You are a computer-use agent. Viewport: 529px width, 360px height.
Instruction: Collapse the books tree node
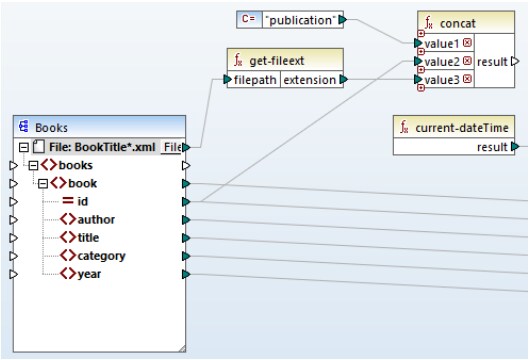click(x=33, y=165)
